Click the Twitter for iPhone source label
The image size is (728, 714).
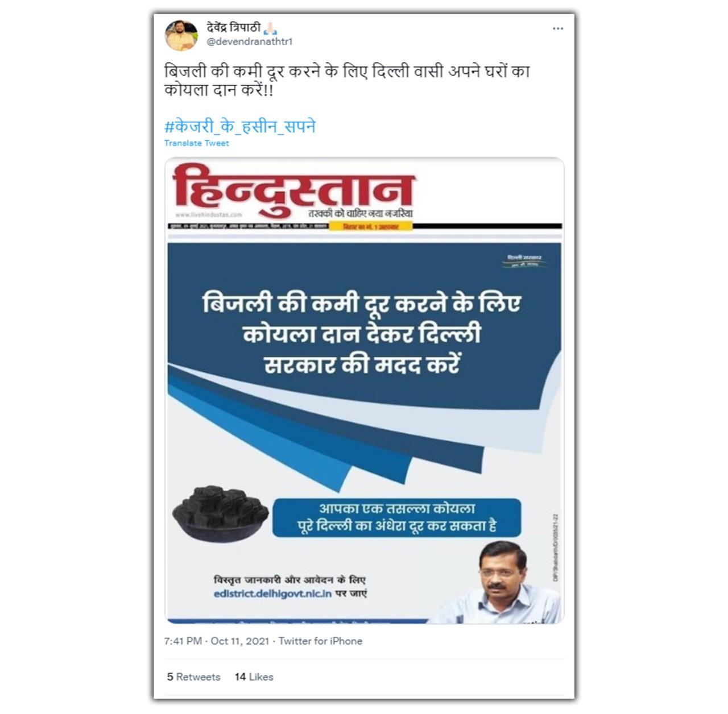320,641
